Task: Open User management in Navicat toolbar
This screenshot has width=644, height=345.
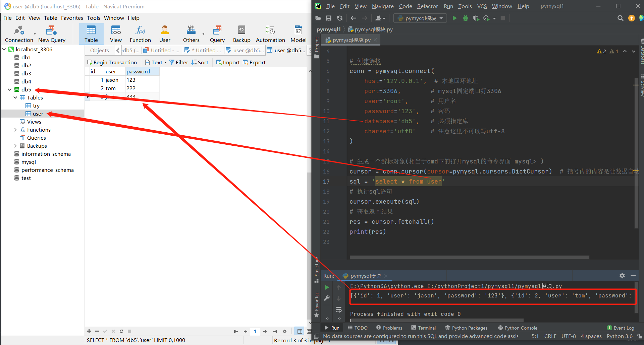Action: tap(165, 34)
